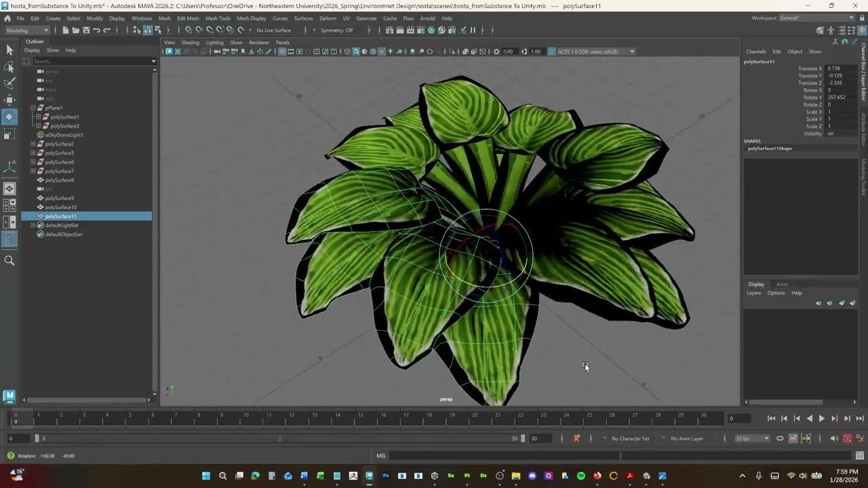Select the arrow Select tool

pos(9,50)
